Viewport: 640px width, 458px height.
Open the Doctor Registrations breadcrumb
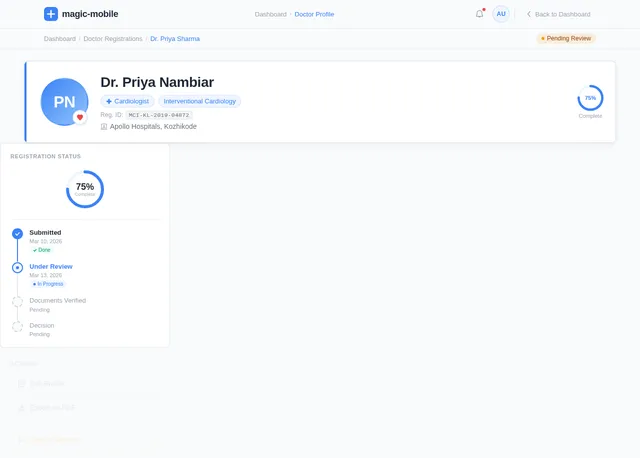pyautogui.click(x=112, y=39)
